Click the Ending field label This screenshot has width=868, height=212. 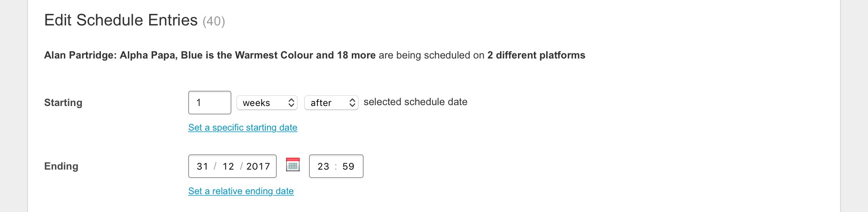pos(61,166)
